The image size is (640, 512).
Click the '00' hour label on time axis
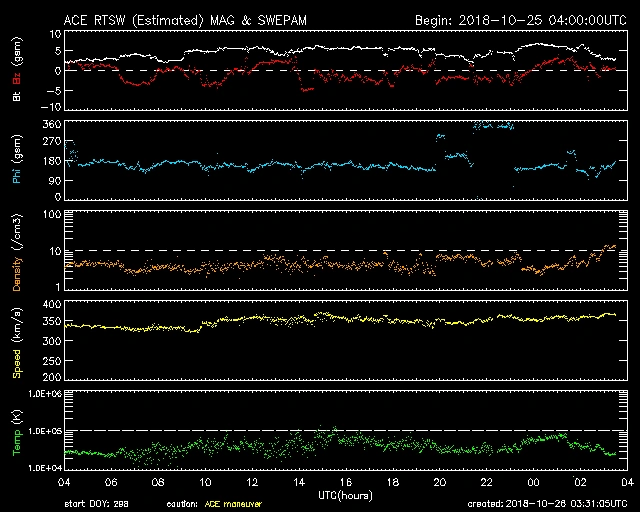pyautogui.click(x=533, y=483)
